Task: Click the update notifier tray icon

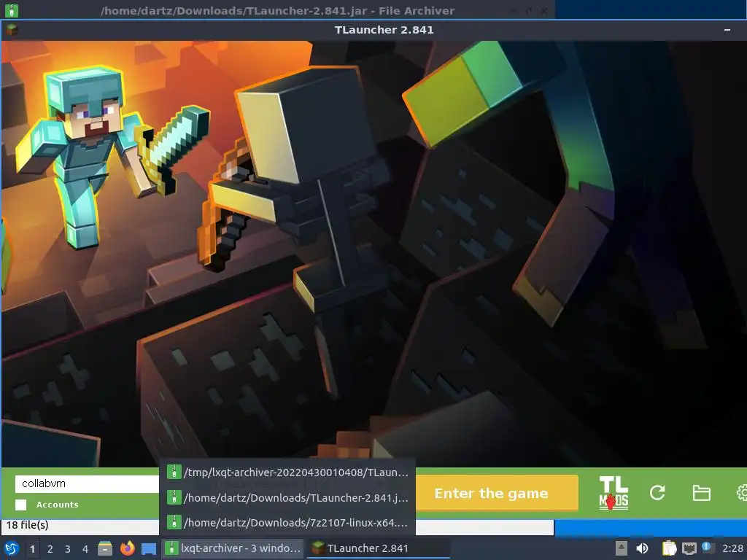Action: [708, 548]
